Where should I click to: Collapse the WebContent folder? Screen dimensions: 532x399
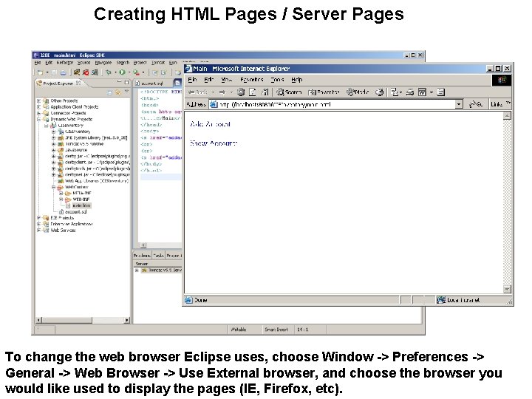tap(53, 187)
